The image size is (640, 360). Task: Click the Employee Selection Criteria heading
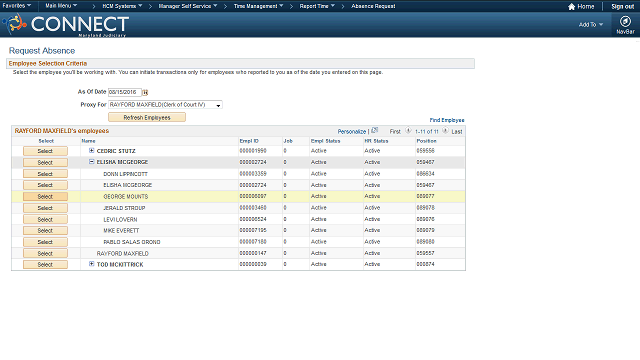48,63
